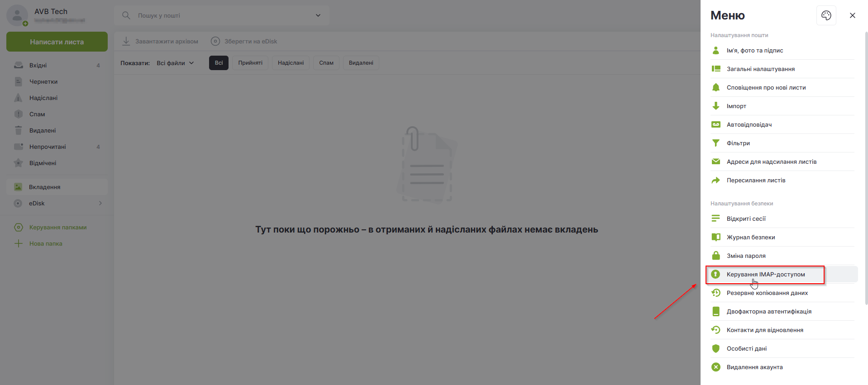The image size is (868, 385).
Task: Click the Пошук у пошті search field
Action: point(222,15)
